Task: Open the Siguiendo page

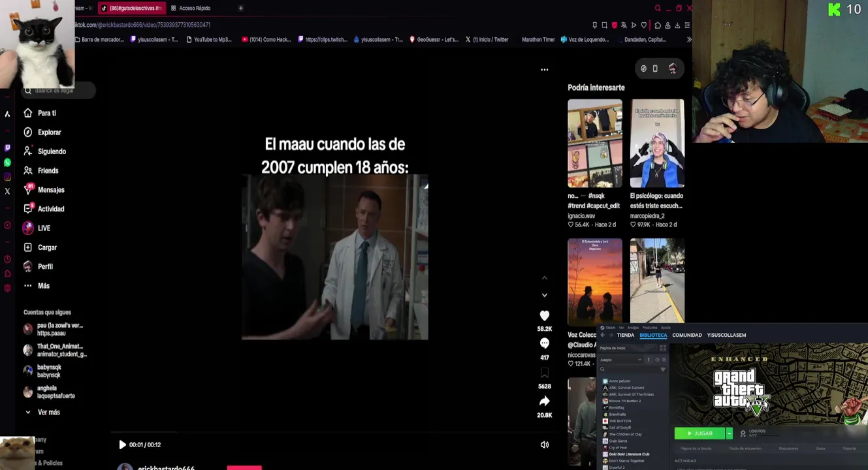Action: pos(44,151)
